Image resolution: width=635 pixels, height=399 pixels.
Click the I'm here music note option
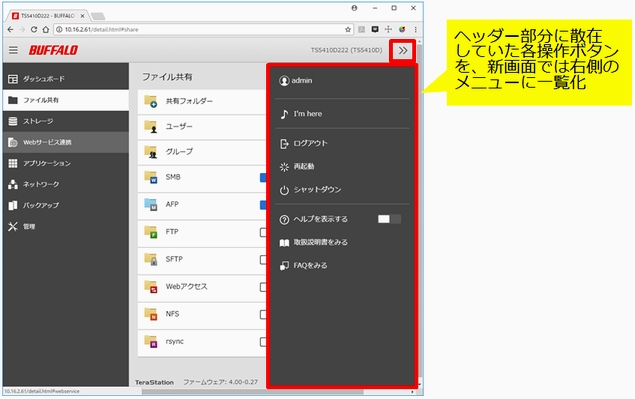(302, 114)
